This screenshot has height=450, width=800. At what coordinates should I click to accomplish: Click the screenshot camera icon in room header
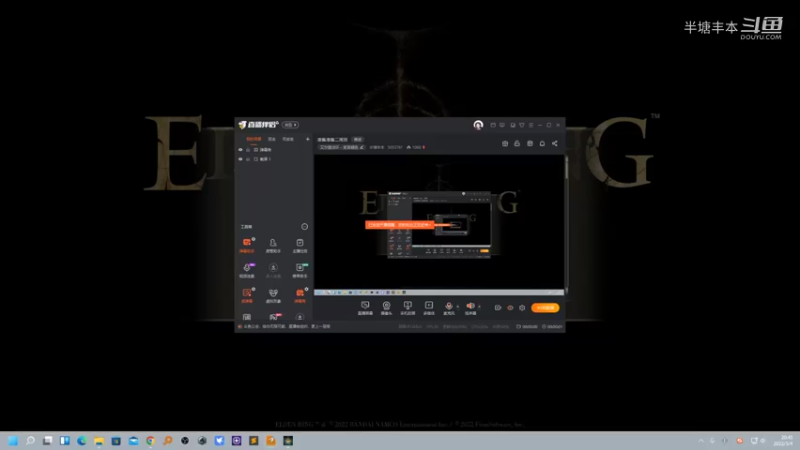point(505,143)
